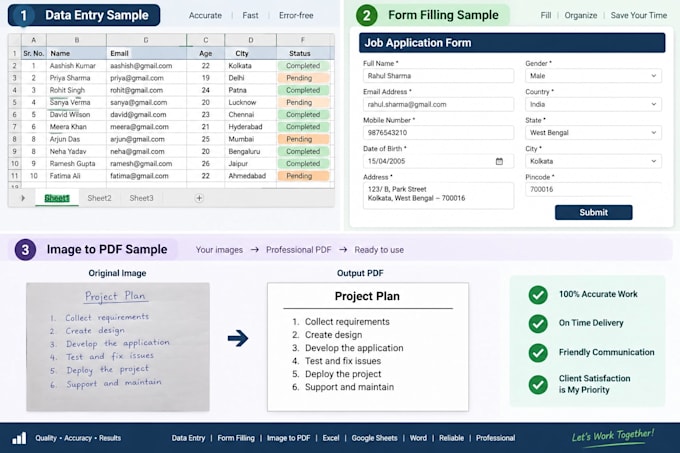This screenshot has height=453, width=680.
Task: Click the Google Sheets footer link
Action: (374, 438)
